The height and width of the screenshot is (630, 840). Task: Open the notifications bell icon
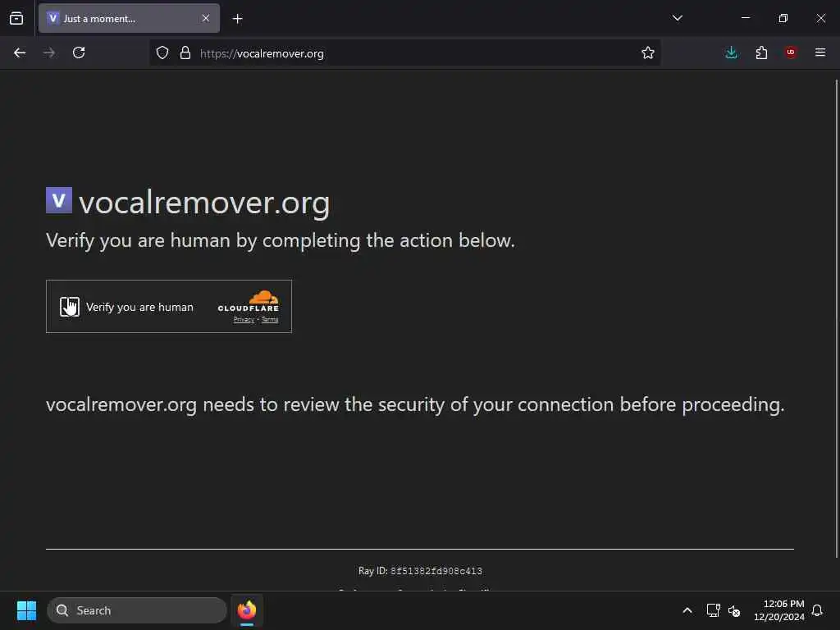(817, 610)
